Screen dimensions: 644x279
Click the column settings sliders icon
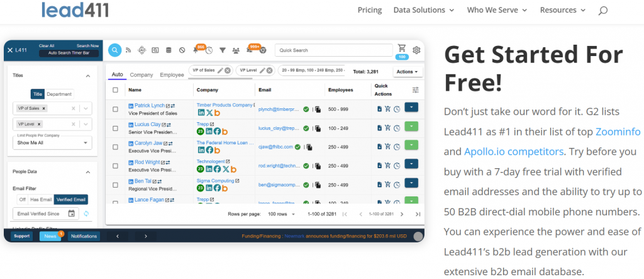point(415,90)
